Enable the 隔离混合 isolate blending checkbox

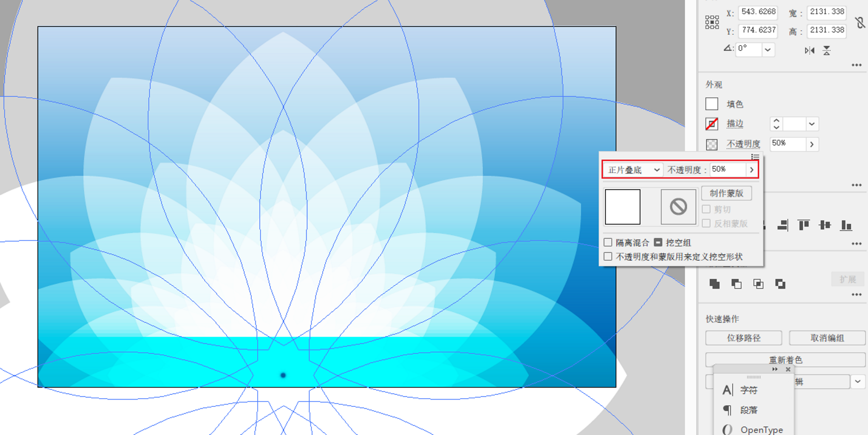tap(608, 242)
